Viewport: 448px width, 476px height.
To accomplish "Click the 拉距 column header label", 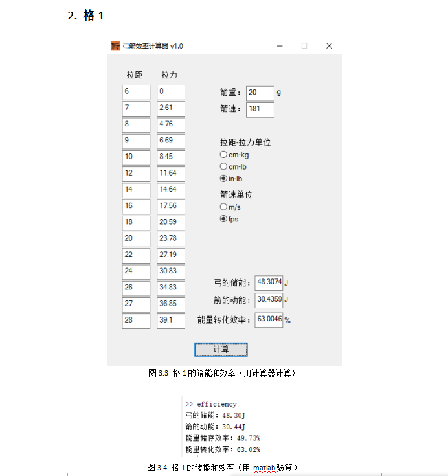I will click(135, 74).
